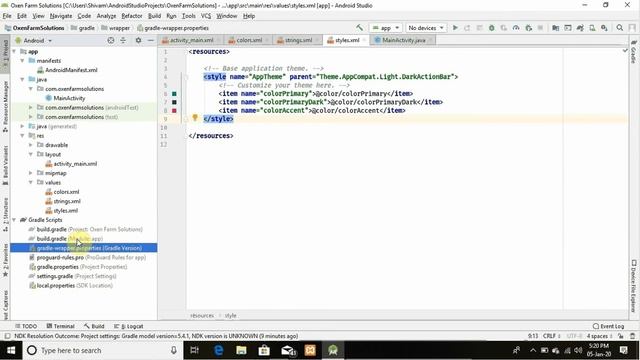The height and width of the screenshot is (360, 640).
Task: Click the Search Everywhere magnifier icon
Action: point(620,28)
